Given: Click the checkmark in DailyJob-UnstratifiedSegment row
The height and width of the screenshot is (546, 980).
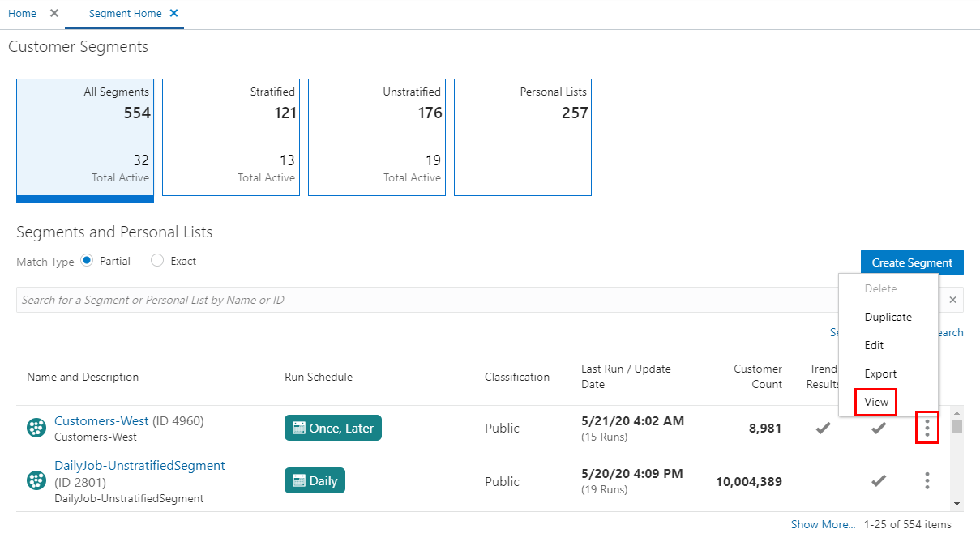Looking at the screenshot, I should coord(879,480).
